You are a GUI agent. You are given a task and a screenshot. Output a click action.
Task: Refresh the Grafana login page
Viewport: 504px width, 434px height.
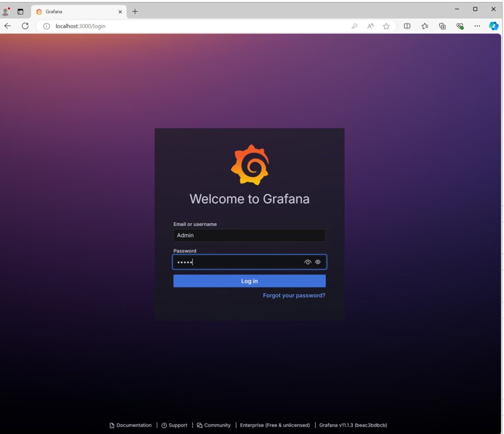click(25, 26)
